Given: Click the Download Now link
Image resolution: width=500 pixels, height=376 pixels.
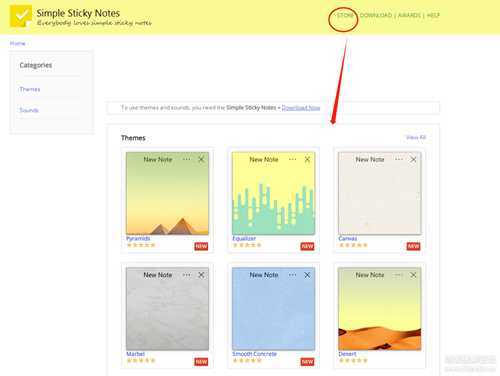Looking at the screenshot, I should tap(301, 108).
